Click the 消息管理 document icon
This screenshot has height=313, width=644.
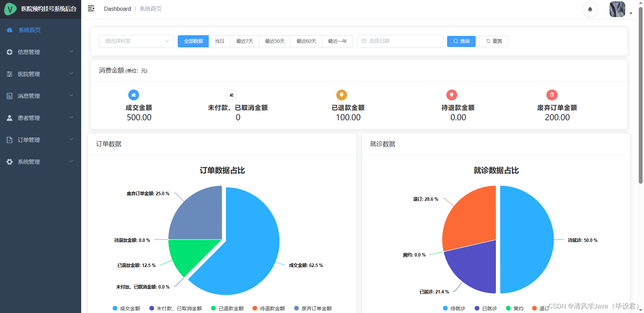pyautogui.click(x=10, y=96)
